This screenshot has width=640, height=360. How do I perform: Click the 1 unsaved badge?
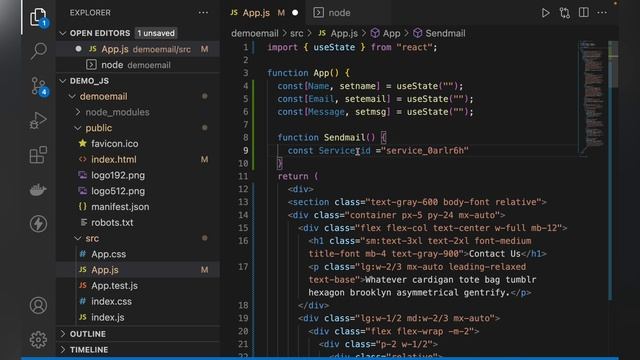(x=156, y=33)
